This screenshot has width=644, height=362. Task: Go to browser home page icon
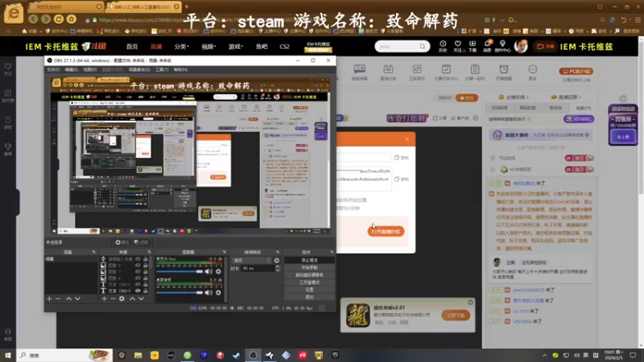pos(72,19)
